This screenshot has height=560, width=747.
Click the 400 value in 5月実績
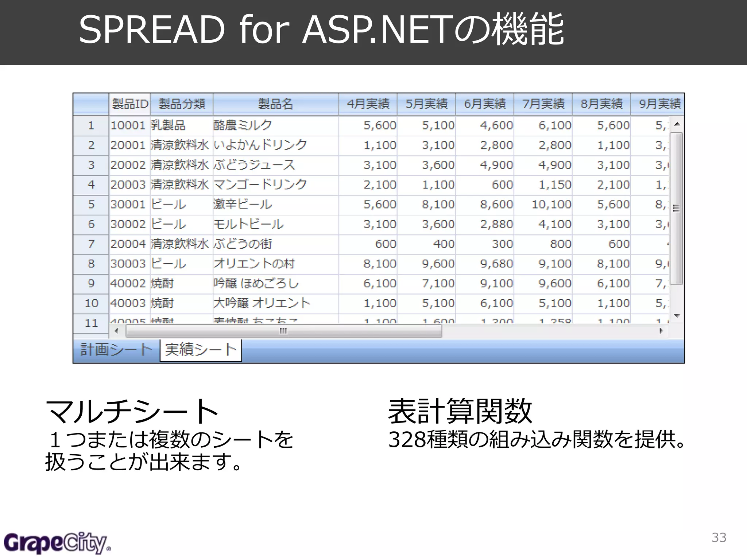click(426, 244)
